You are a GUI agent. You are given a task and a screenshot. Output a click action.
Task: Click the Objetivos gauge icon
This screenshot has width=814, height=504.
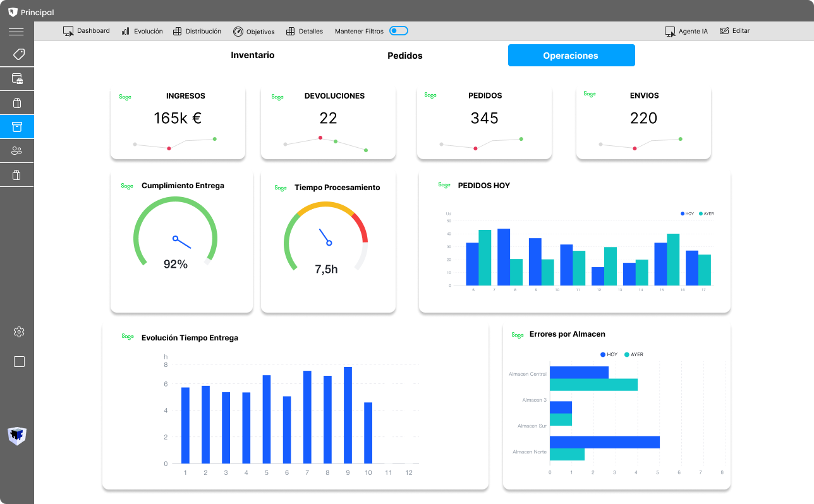point(253,30)
